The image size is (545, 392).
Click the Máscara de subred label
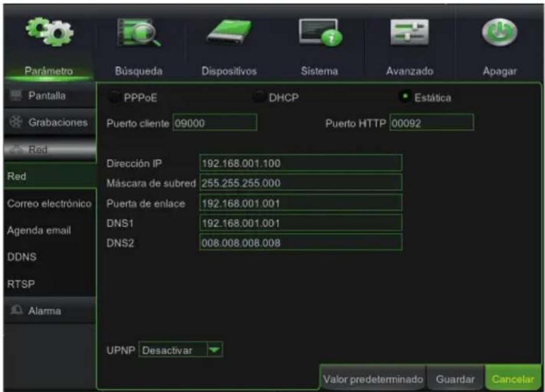151,184
